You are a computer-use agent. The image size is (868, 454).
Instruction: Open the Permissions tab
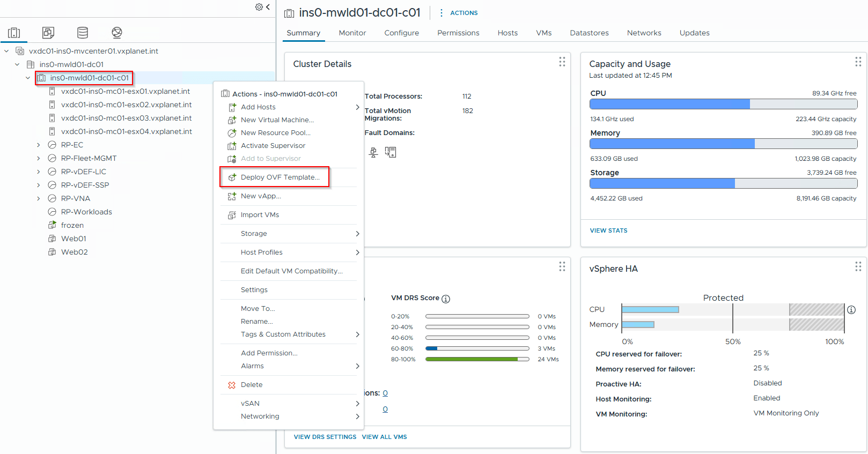458,33
